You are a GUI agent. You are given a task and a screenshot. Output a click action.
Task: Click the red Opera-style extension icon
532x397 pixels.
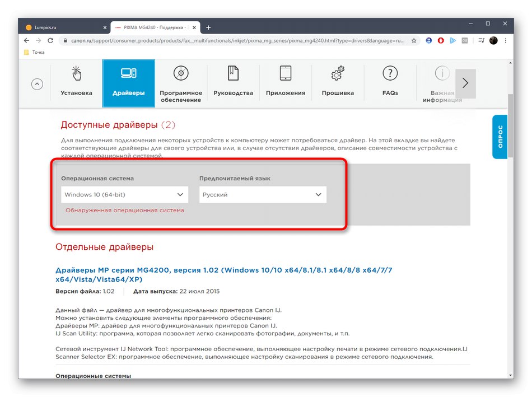click(x=441, y=40)
